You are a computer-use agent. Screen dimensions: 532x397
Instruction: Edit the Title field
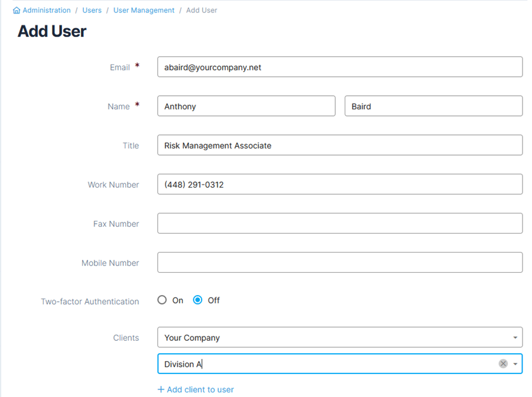(x=340, y=145)
